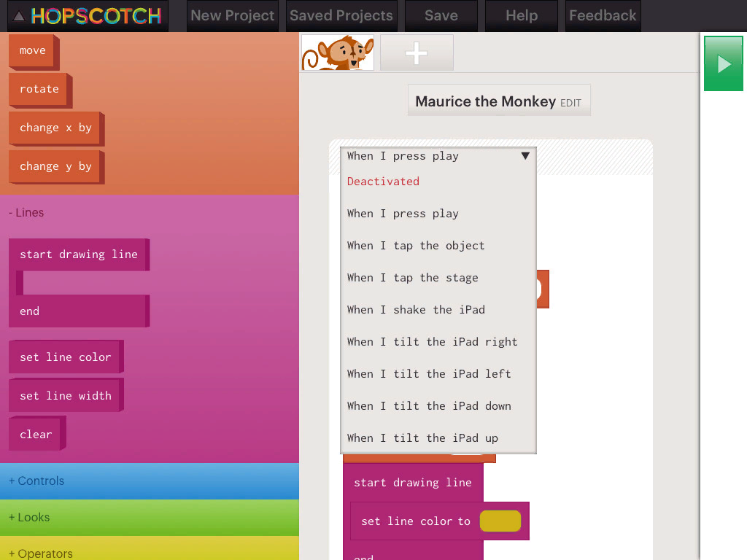
Task: Select the Maurice monkey character thumbnail
Action: 338,53
